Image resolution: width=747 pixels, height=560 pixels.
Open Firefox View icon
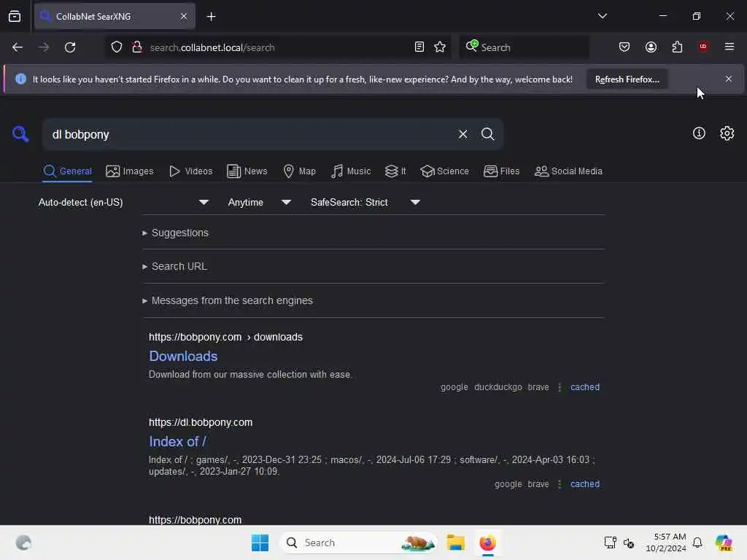(15, 16)
